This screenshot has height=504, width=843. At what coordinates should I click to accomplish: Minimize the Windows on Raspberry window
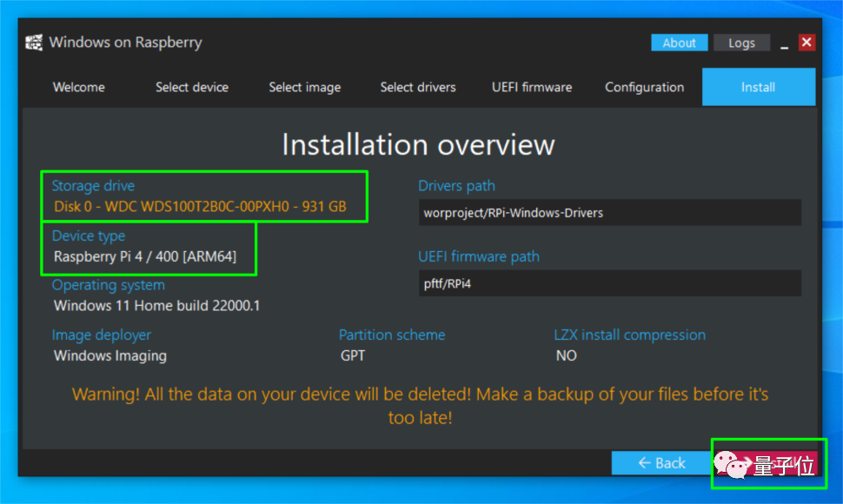(x=783, y=43)
